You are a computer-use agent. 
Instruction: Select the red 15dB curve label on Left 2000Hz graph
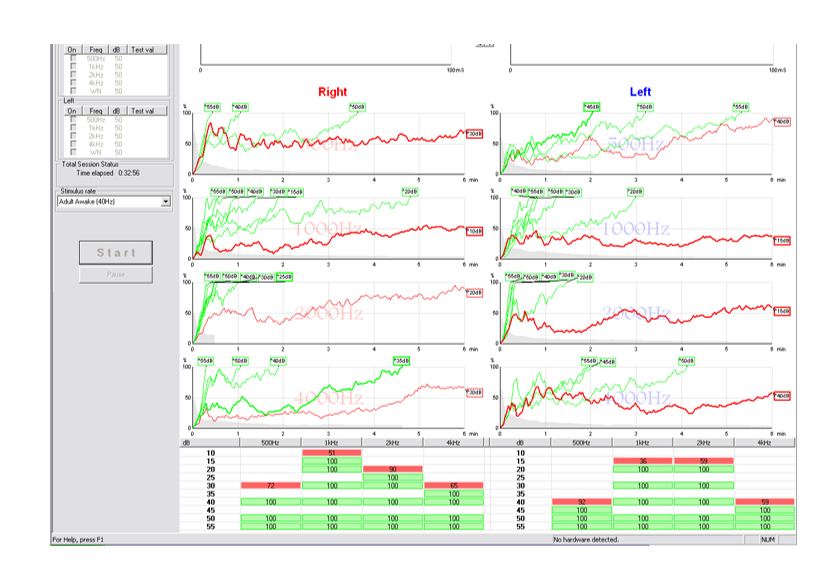pos(782,312)
